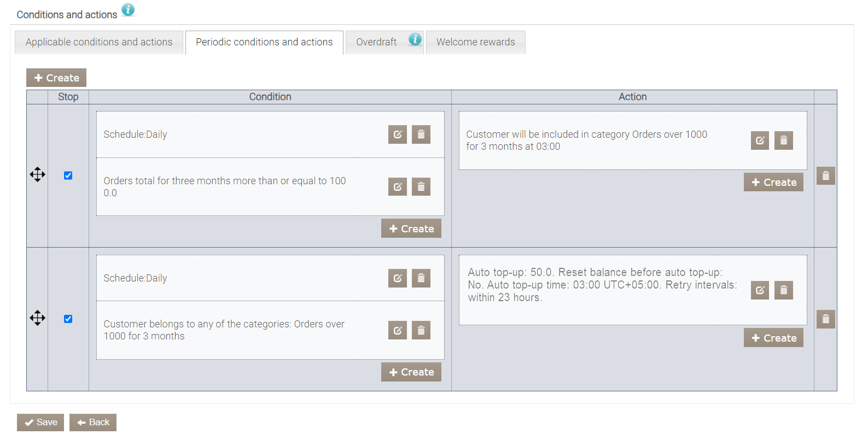Click Save button

(x=40, y=423)
